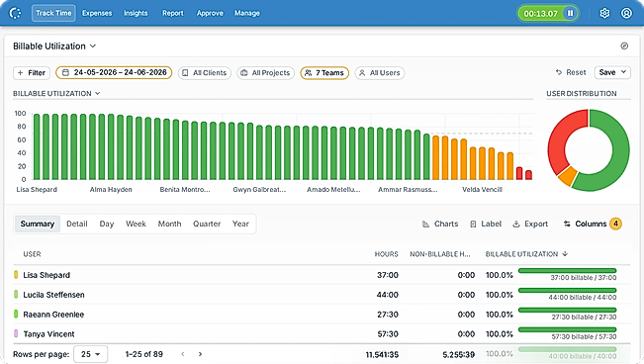Viewport: 644px width, 364px height.
Task: Open the All Clients filter
Action: (205, 73)
